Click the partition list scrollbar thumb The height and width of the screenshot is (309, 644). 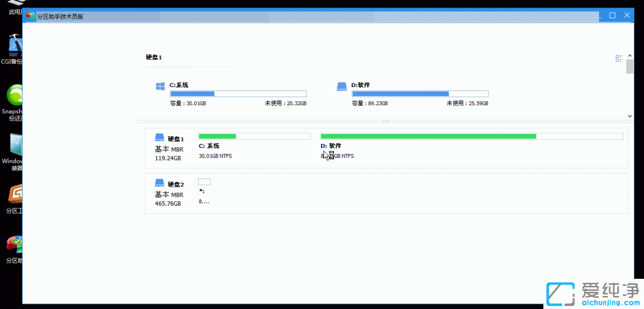[x=630, y=66]
